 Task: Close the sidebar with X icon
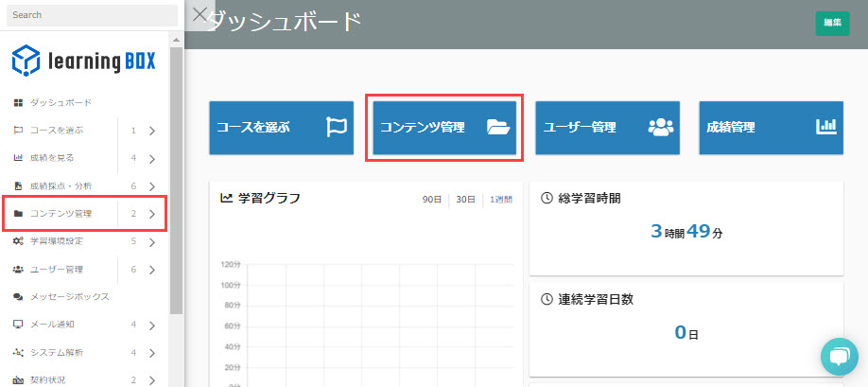click(199, 13)
